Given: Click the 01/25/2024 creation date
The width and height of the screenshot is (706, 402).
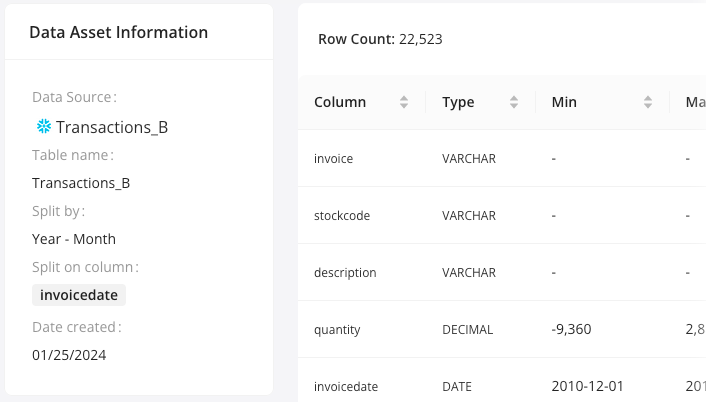Looking at the screenshot, I should [x=69, y=355].
